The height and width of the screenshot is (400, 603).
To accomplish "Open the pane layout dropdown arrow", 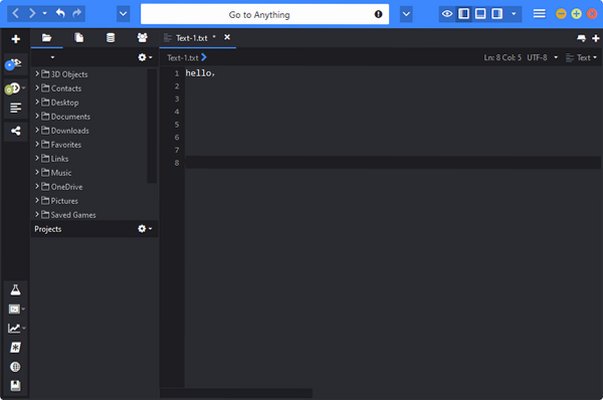I will point(514,14).
